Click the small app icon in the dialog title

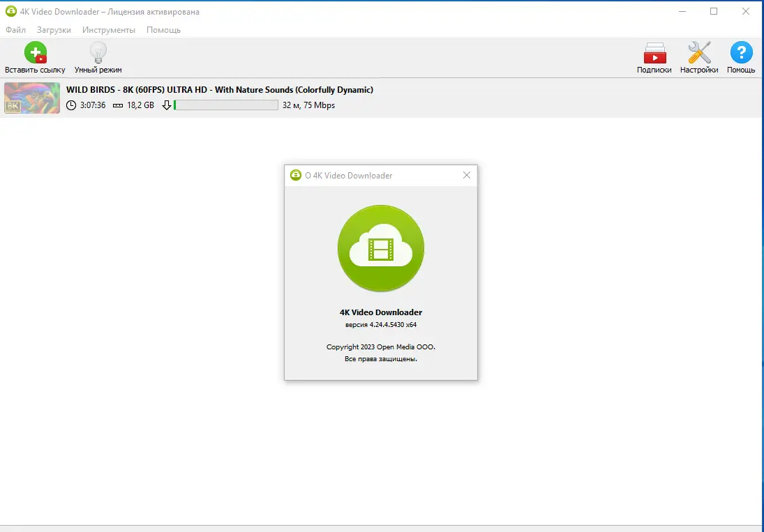(296, 175)
